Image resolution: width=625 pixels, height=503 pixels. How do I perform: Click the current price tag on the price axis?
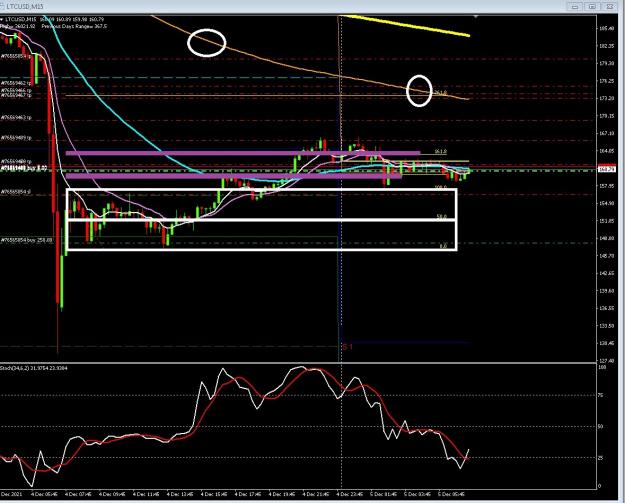click(607, 169)
